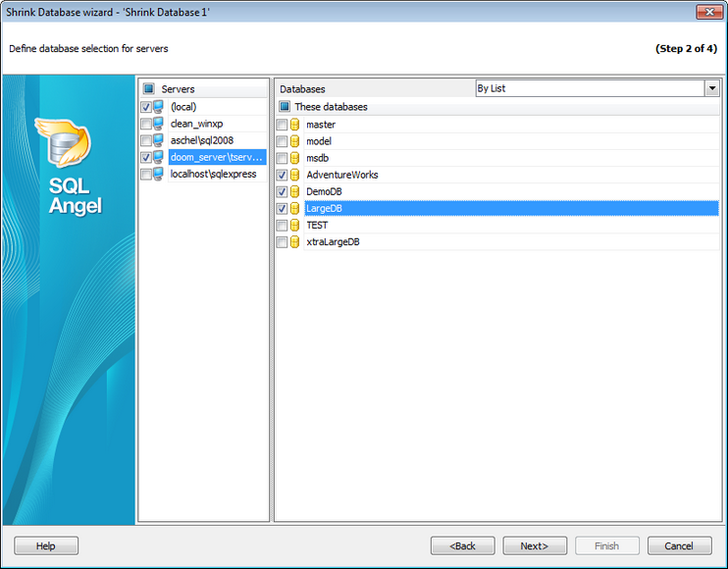
Task: Click the database icon beside DemoDB
Action: click(x=294, y=191)
